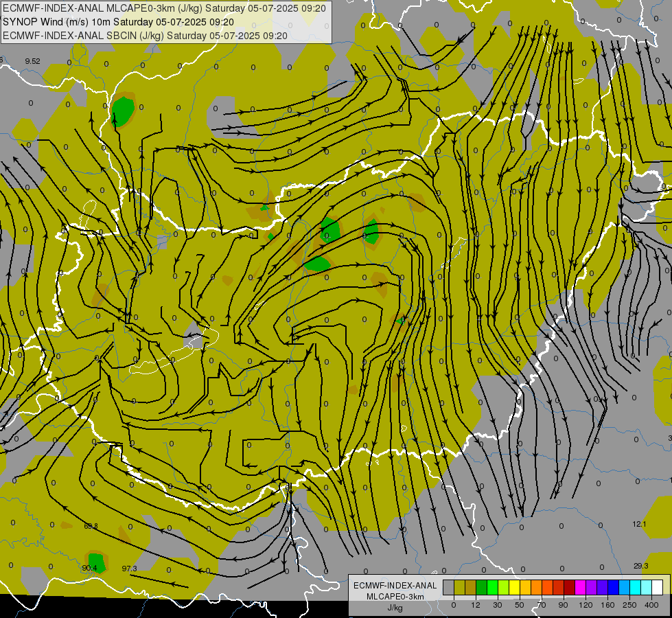Image resolution: width=672 pixels, height=618 pixels.
Task: Select the bright yellow legend swatch
Action: pos(515,587)
